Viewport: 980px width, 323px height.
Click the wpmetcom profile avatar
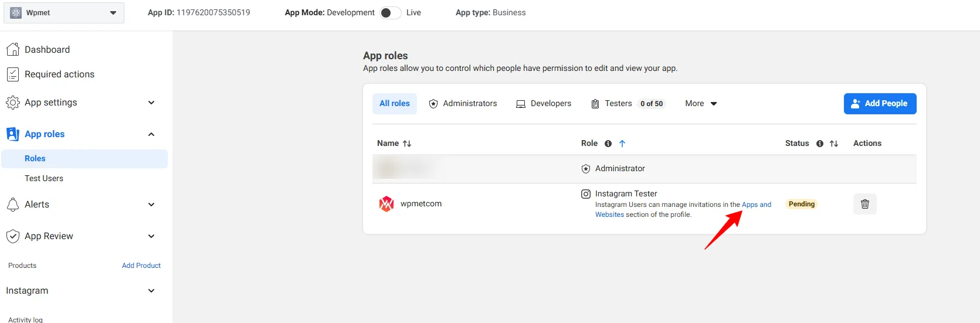(386, 204)
